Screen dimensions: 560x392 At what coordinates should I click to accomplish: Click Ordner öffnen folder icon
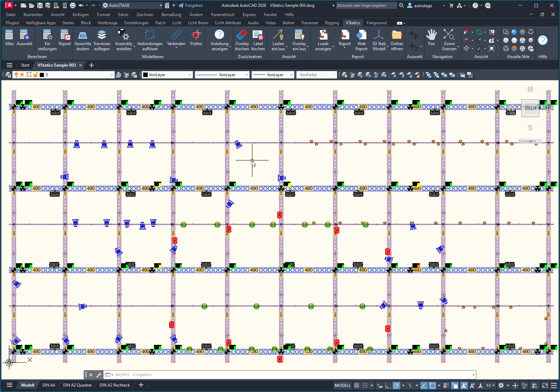click(397, 35)
